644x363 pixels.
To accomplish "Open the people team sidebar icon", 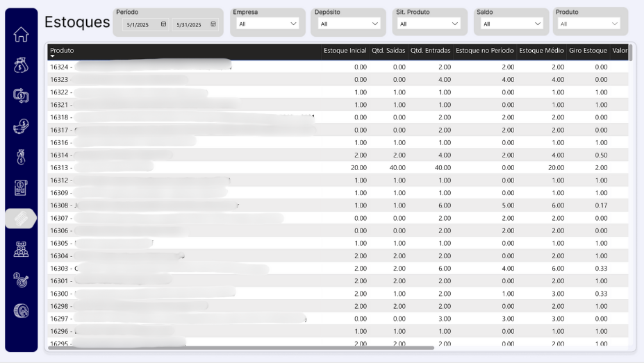I will click(x=21, y=249).
